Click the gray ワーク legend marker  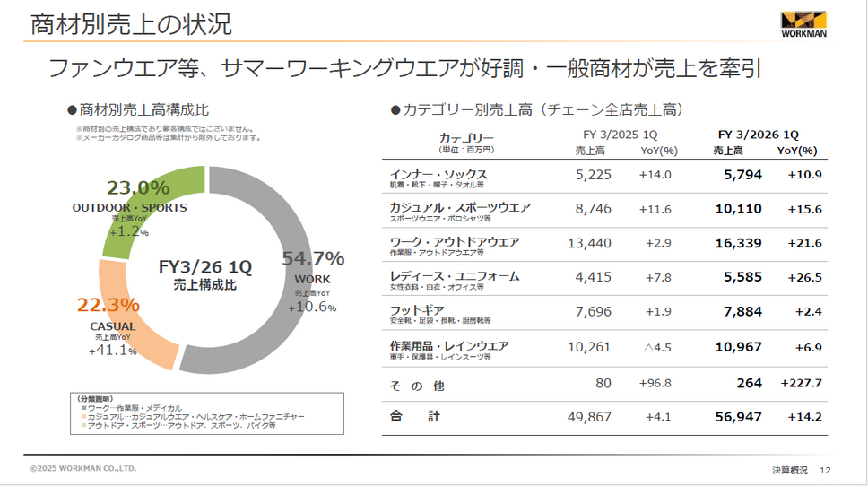click(x=83, y=408)
